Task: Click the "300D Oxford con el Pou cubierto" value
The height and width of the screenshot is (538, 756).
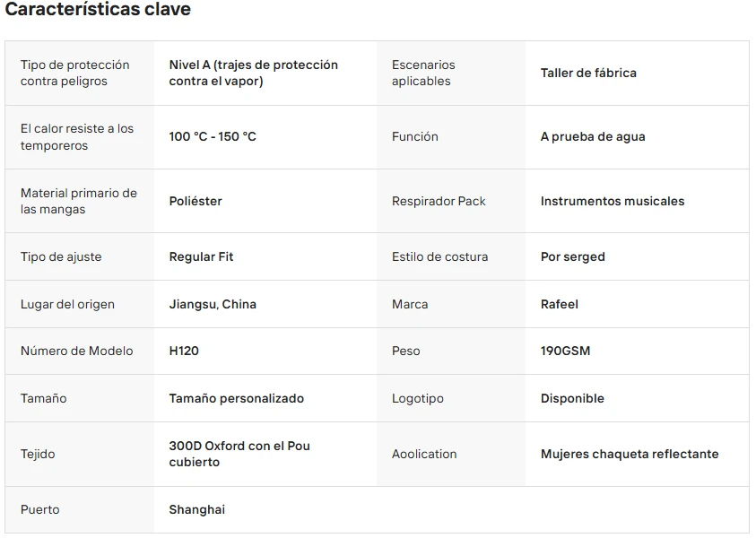Action: point(239,454)
